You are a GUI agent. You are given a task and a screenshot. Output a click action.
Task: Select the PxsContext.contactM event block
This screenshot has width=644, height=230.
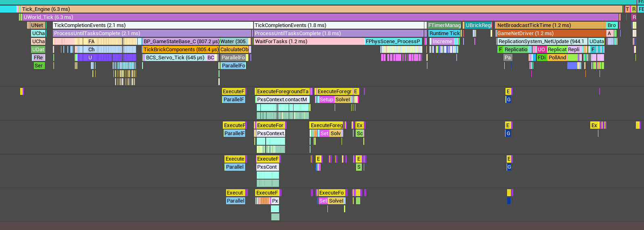pos(282,100)
